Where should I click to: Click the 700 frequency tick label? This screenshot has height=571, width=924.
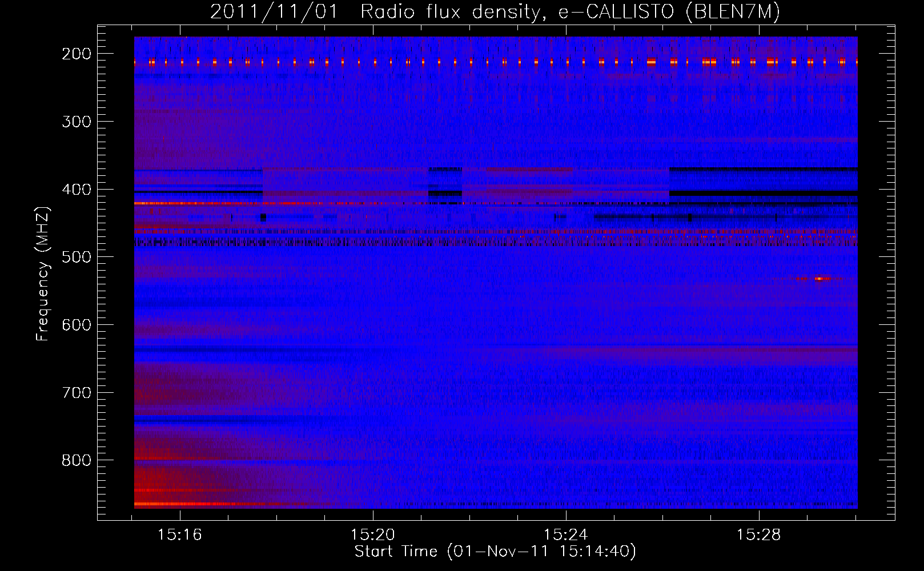[x=77, y=393]
